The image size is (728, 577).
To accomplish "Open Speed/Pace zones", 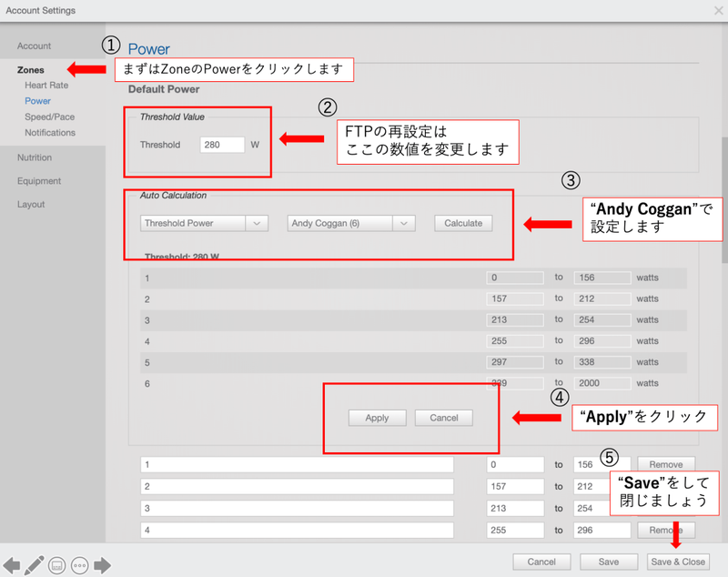I will point(50,117).
